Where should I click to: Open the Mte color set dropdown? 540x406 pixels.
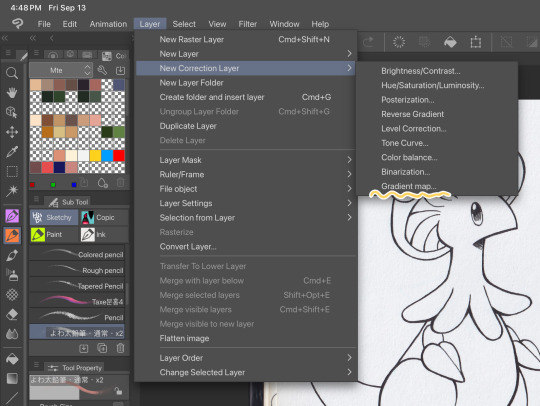(x=62, y=70)
